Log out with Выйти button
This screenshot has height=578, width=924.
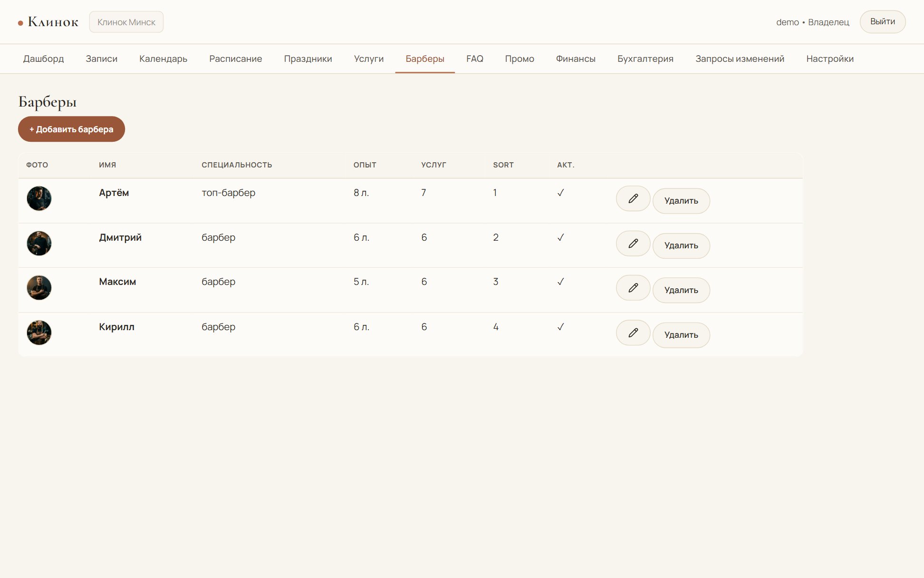(883, 22)
